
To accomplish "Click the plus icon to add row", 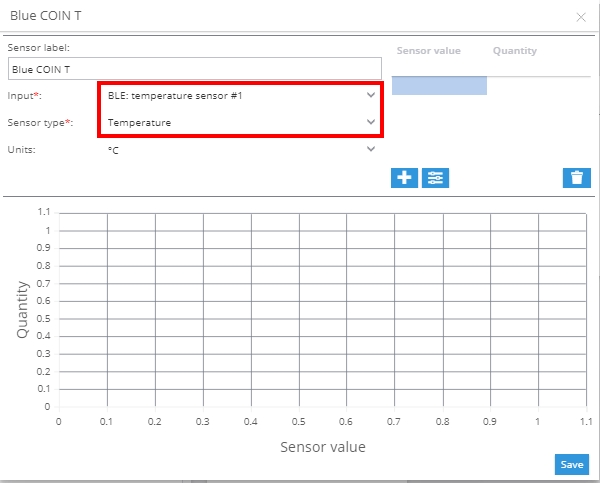I will pyautogui.click(x=404, y=178).
